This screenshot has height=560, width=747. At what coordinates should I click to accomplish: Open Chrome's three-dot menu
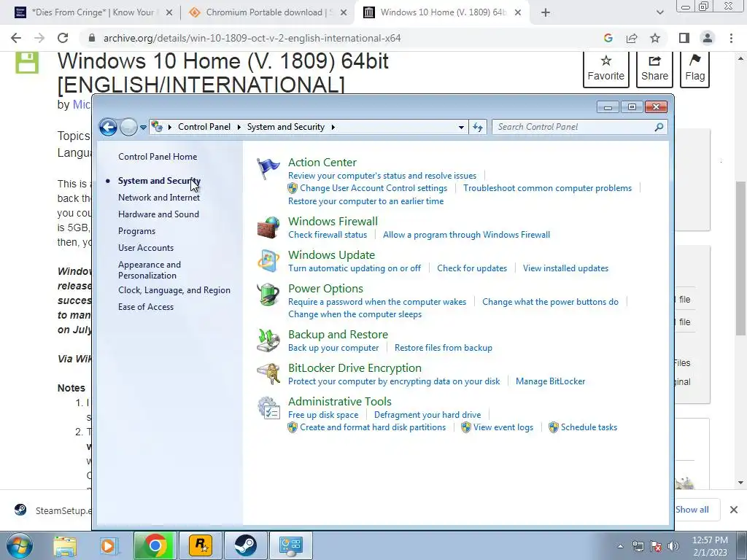tap(731, 38)
